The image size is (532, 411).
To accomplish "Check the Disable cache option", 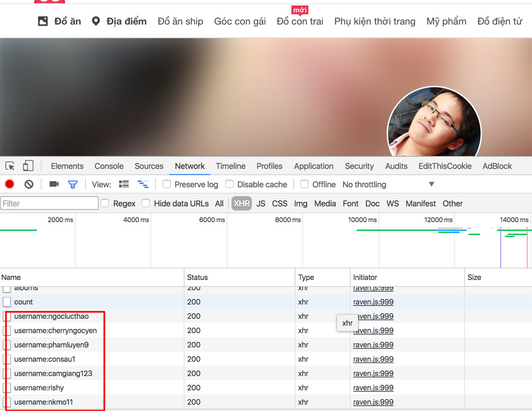I will pos(230,184).
